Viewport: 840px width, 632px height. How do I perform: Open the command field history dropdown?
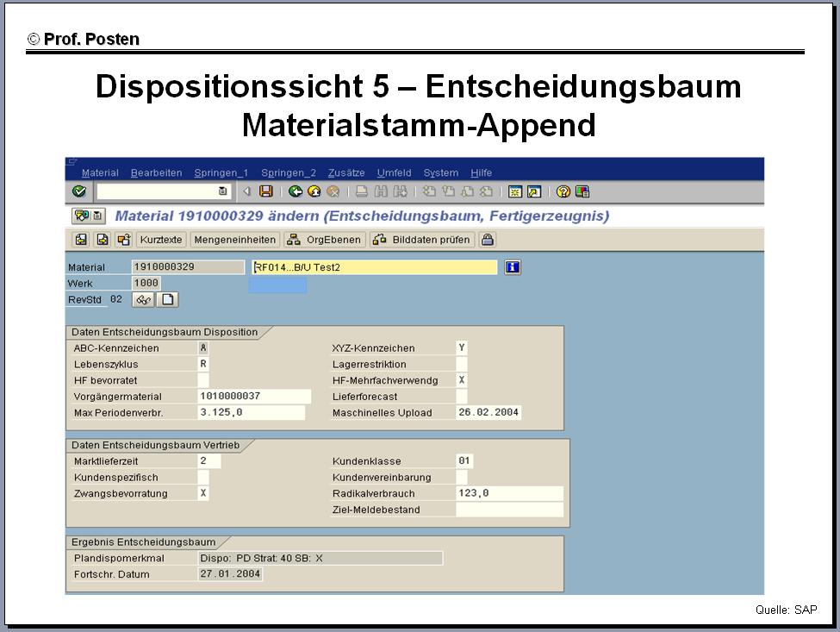pos(223,191)
